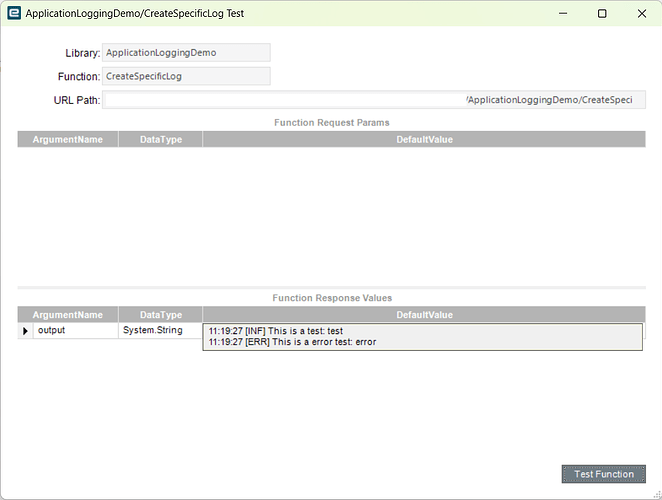This screenshot has height=500, width=662.
Task: Select the 'System.String' data type cell
Action: (160, 330)
